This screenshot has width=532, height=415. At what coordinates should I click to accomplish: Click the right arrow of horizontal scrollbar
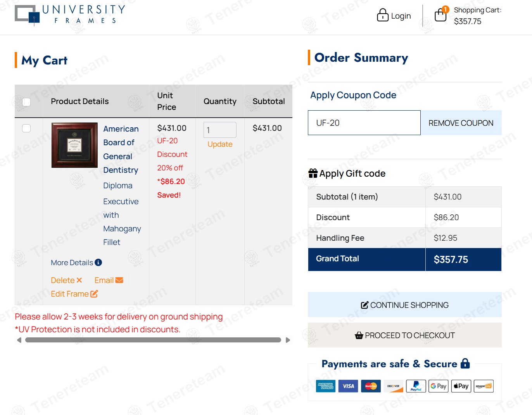pos(288,340)
